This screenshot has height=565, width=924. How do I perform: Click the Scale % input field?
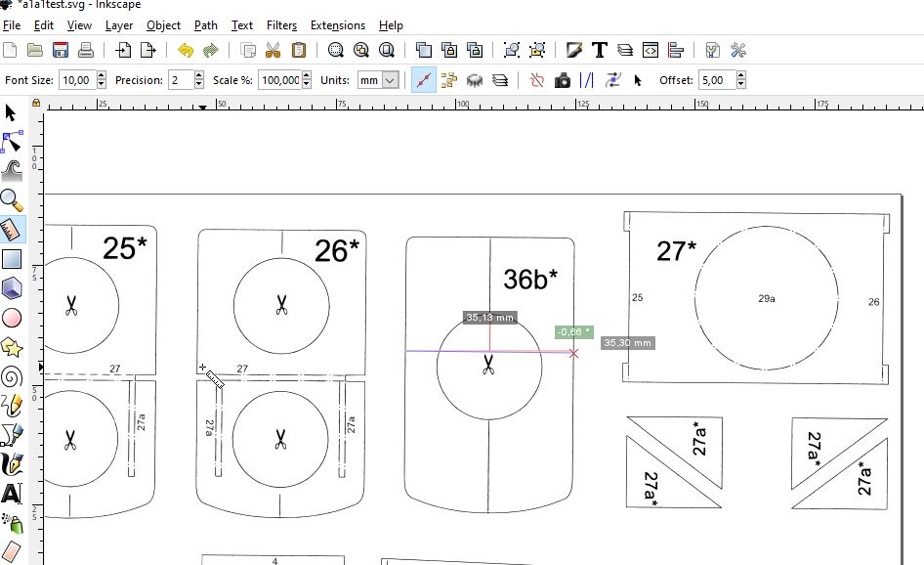(277, 80)
